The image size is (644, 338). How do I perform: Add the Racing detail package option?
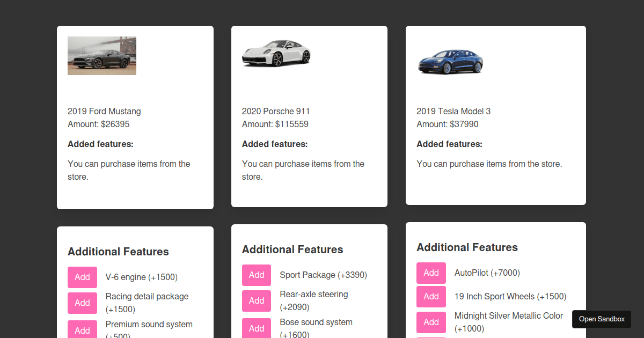coord(82,303)
